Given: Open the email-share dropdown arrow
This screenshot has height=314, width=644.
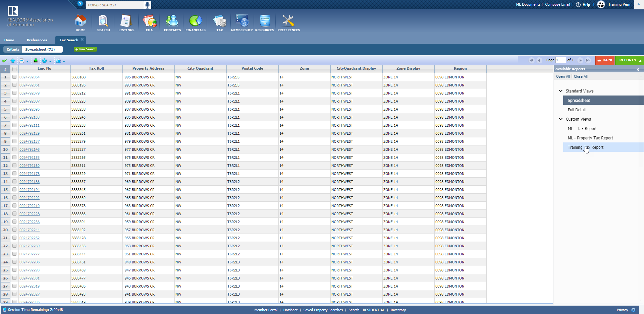Looking at the screenshot, I should tap(64, 62).
